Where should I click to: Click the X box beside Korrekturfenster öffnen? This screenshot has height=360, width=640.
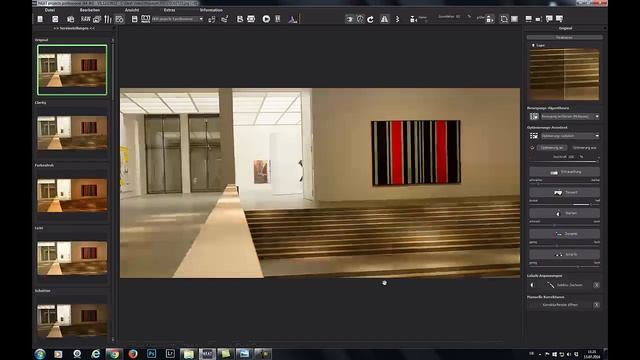tap(596, 305)
